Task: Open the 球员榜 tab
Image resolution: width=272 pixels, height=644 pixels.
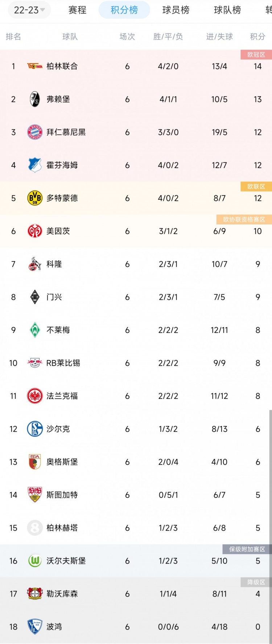Action: [176, 10]
